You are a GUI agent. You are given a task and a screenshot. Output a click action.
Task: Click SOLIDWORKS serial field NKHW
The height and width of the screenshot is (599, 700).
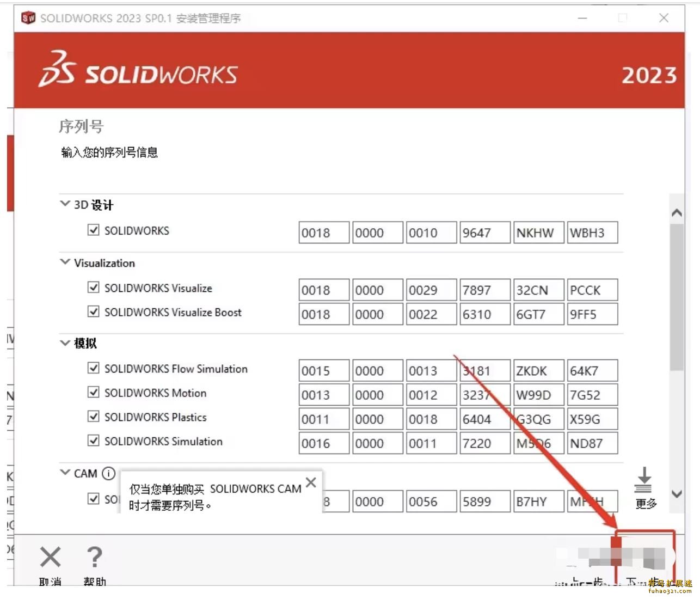tap(539, 233)
